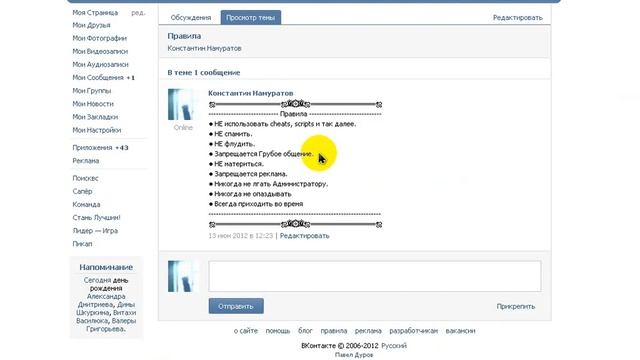Switch to the Обсуждения tab

pyautogui.click(x=191, y=18)
